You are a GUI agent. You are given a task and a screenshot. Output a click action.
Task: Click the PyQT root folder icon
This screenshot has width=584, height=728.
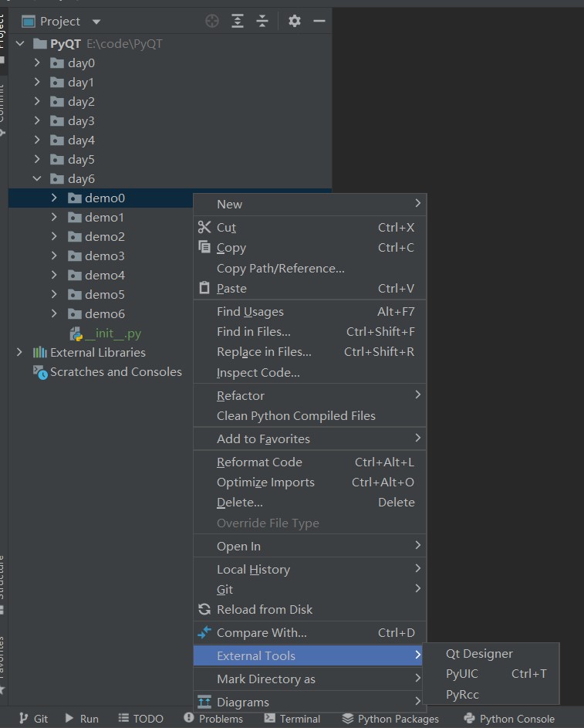coord(40,44)
